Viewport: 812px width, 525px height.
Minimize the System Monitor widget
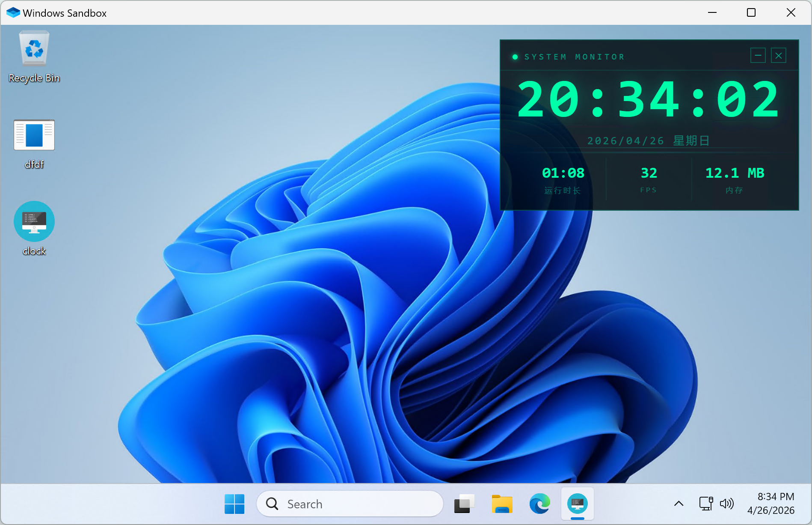[x=758, y=56]
